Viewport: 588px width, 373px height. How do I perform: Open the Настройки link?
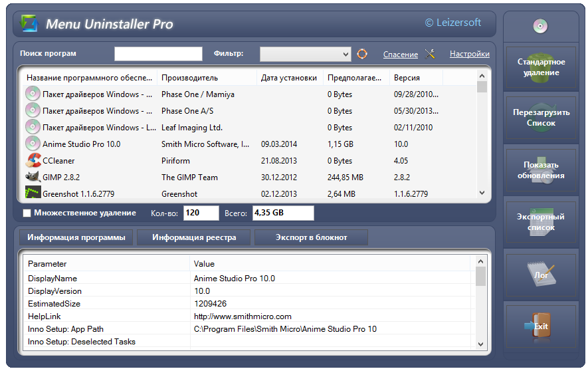click(x=470, y=54)
